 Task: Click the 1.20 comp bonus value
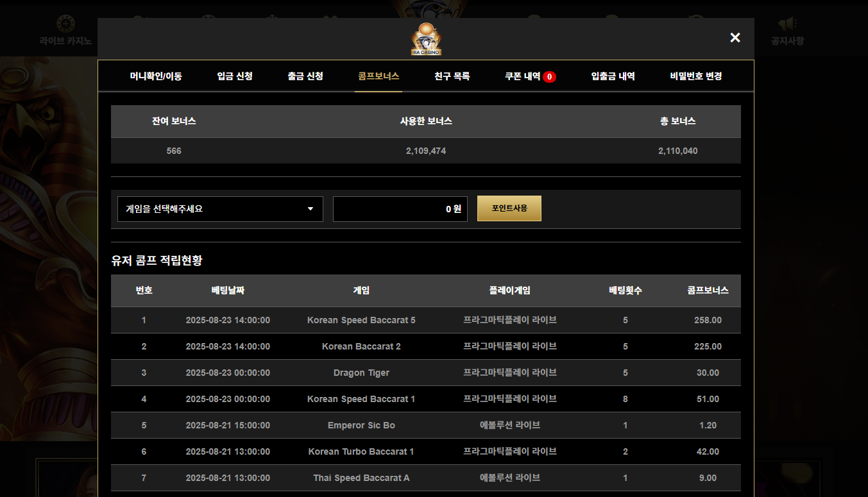click(x=708, y=425)
